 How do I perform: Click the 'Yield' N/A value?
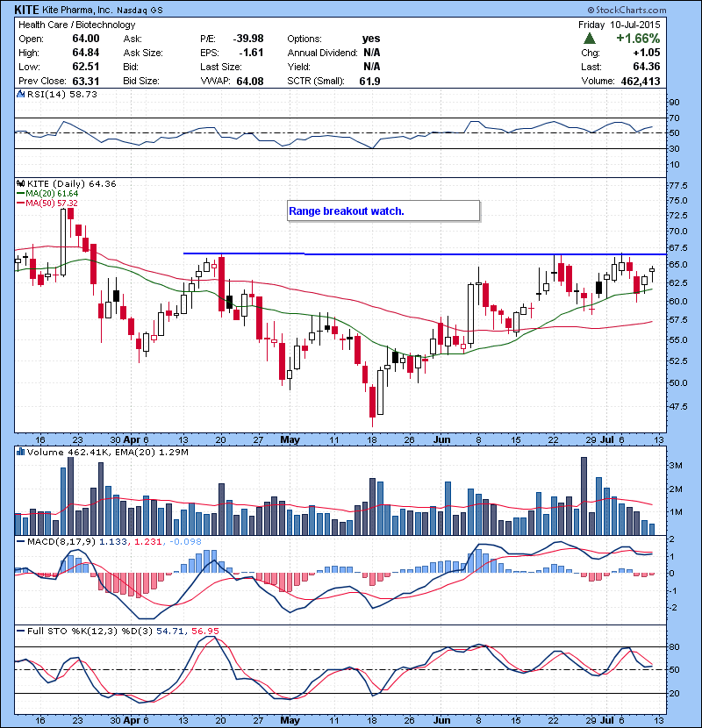coord(372,67)
